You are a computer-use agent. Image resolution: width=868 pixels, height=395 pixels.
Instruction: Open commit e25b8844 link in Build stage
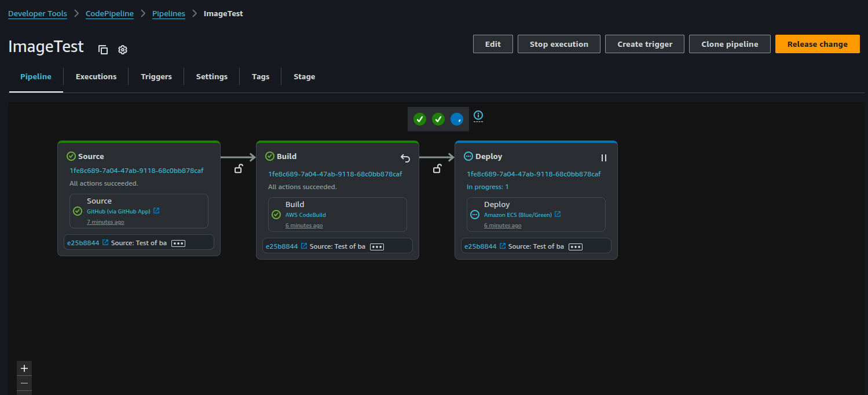282,246
